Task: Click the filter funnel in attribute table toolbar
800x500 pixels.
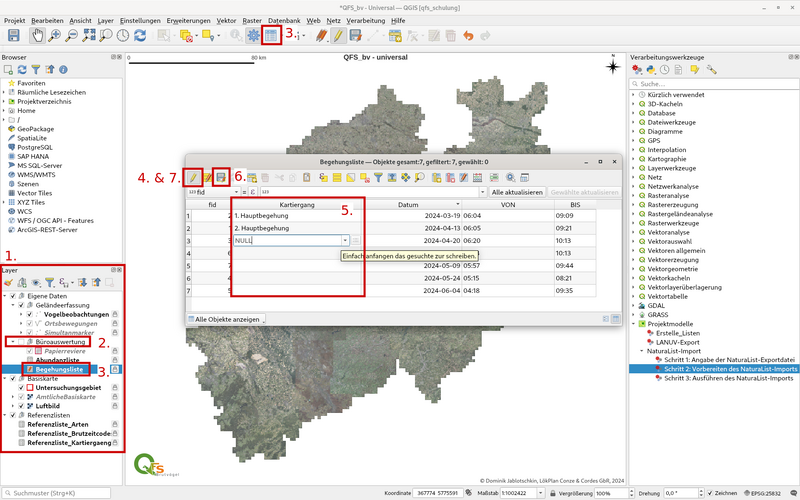Action: coord(378,178)
